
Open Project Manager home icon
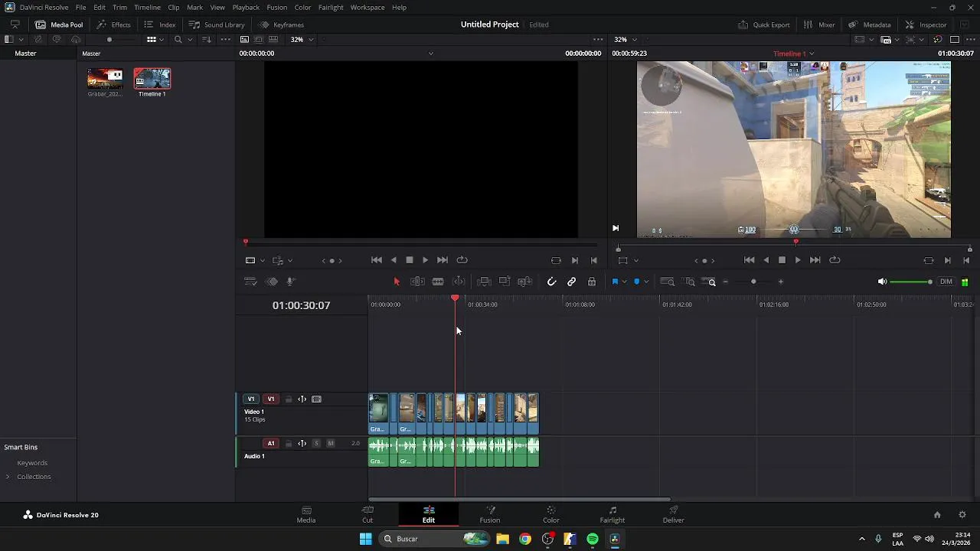tap(937, 515)
